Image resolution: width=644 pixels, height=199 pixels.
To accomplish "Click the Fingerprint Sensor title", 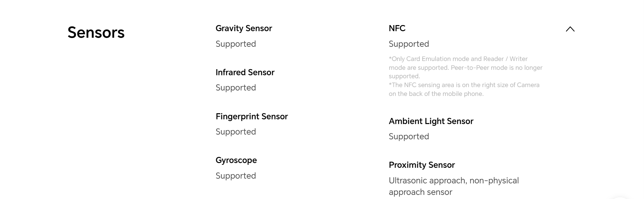I will coord(251,117).
